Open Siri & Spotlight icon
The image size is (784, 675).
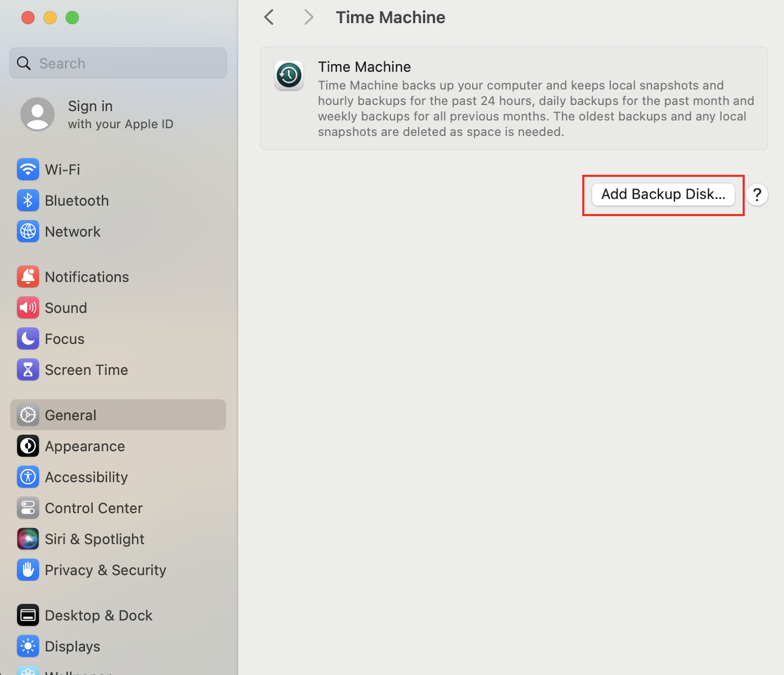[28, 539]
